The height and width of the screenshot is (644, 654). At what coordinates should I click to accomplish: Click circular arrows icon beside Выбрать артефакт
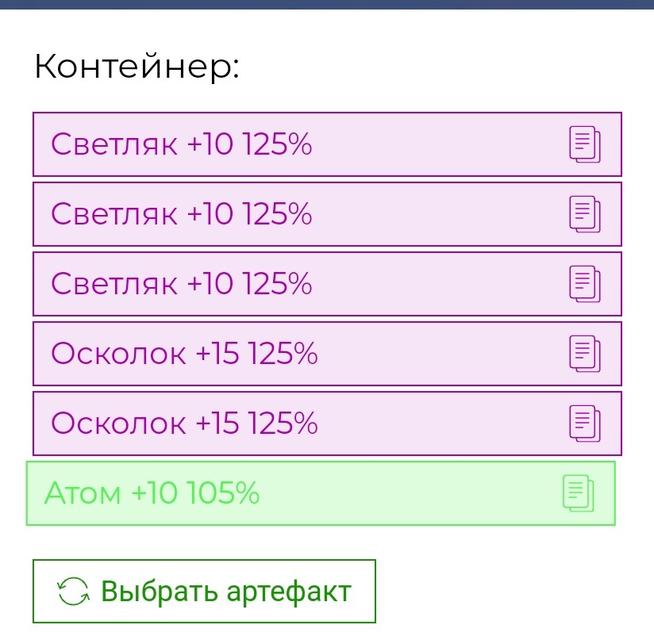[73, 591]
